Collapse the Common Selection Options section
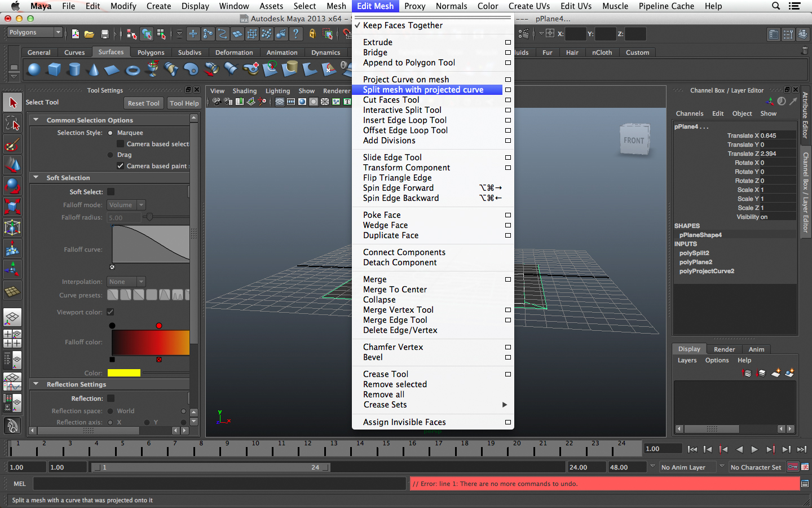Screen dimensions: 812x508 click(36, 120)
